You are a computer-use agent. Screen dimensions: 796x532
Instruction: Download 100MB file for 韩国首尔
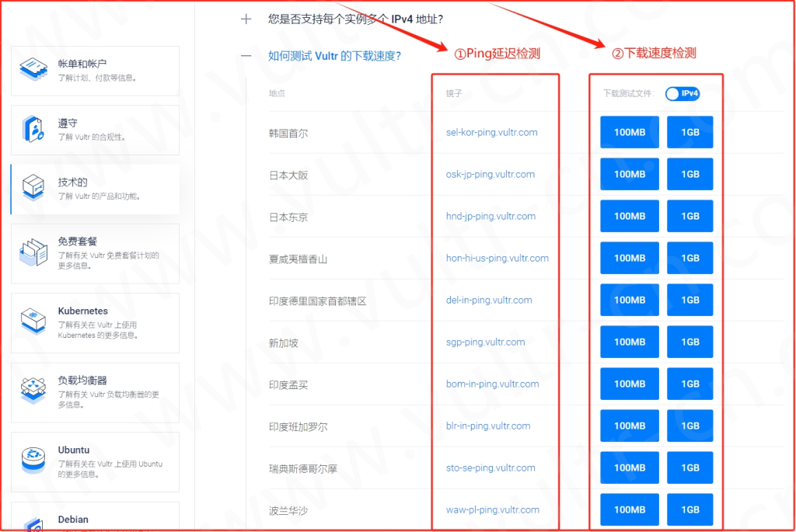tap(630, 132)
